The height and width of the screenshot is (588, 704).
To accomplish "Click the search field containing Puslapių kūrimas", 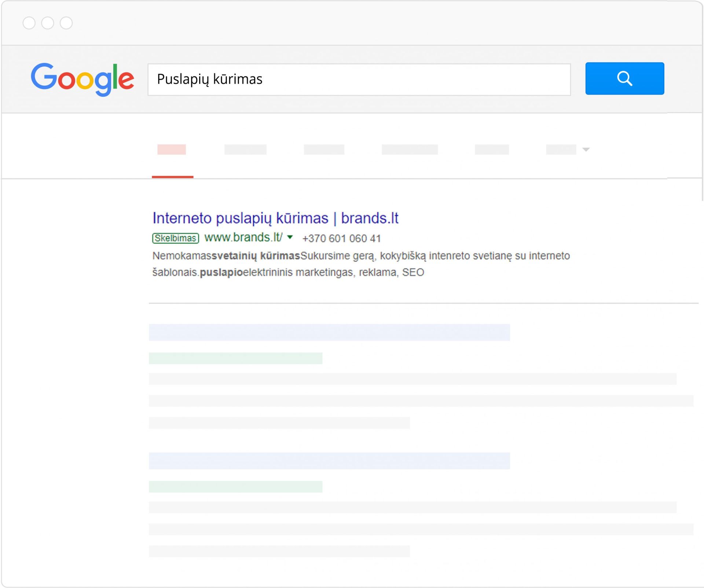I will [x=359, y=79].
